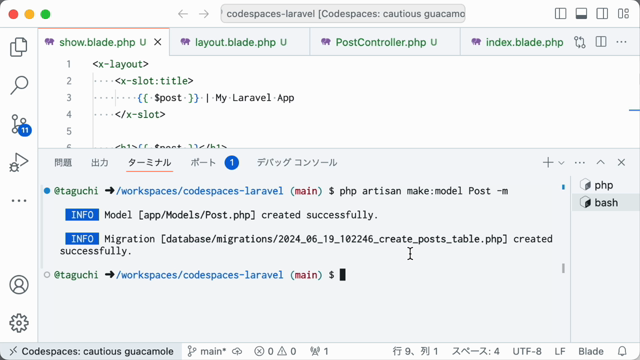The image size is (640, 360).
Task: Expand the new terminal launch profile dropdown
Action: click(561, 163)
